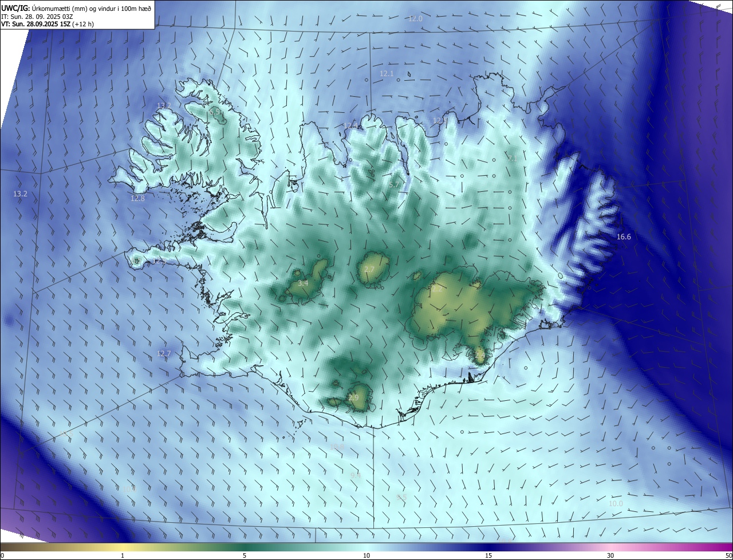733x560 pixels.
Task: Click the 2.9 label on the southern glacier
Action: [353, 397]
